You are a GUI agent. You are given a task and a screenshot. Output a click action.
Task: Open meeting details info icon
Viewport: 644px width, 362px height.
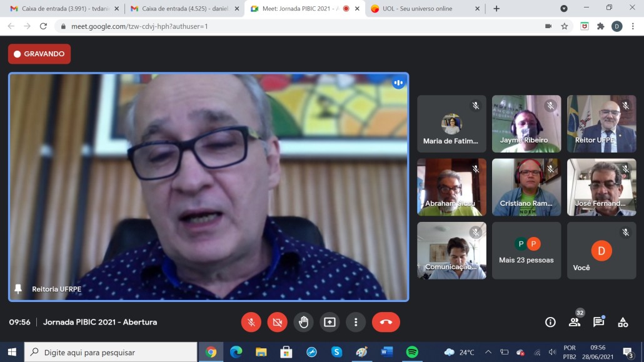[x=550, y=322]
